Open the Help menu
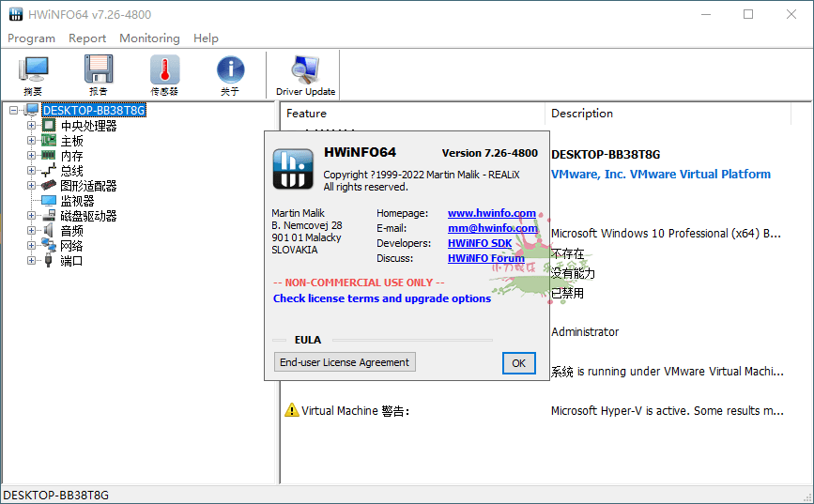This screenshot has width=814, height=504. coord(206,38)
